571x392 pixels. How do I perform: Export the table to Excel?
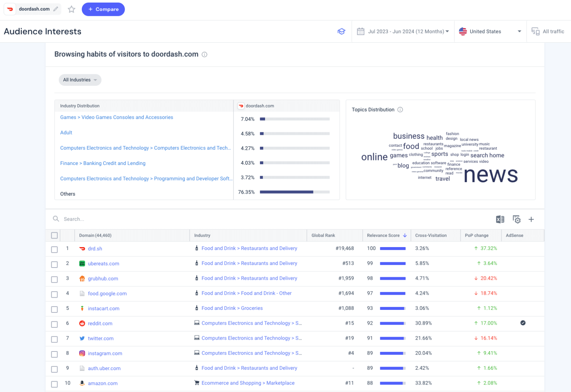(x=500, y=219)
